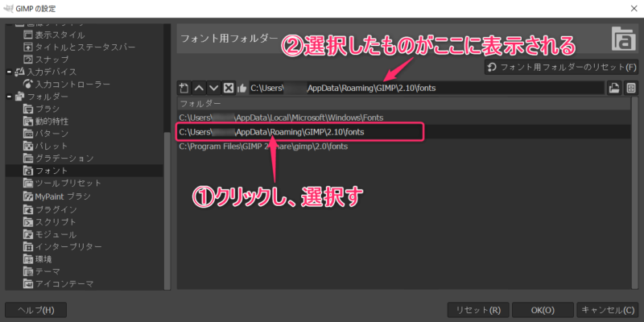Click the リセット(R) button
Screen dimensions: 644x322
pos(478,310)
